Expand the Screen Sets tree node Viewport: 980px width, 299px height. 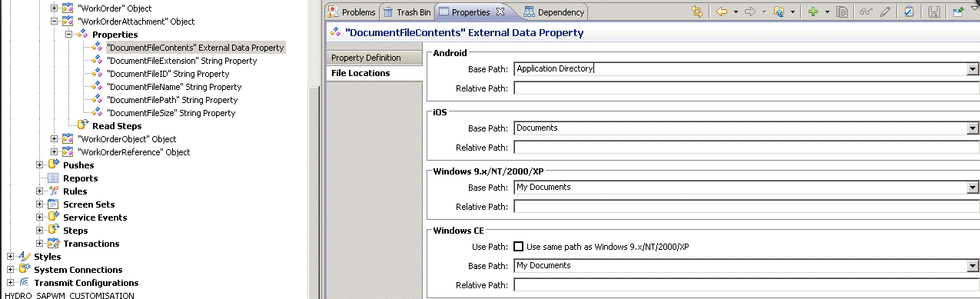pos(40,204)
